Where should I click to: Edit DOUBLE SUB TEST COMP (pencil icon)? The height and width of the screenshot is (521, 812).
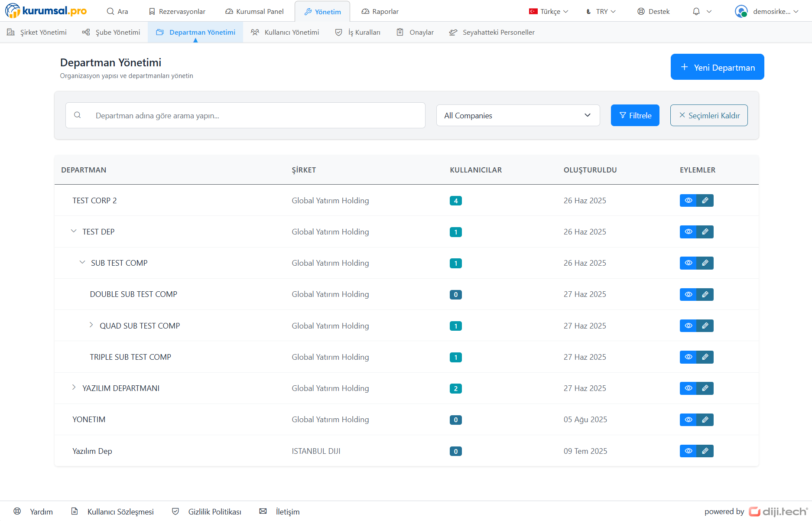tap(705, 294)
